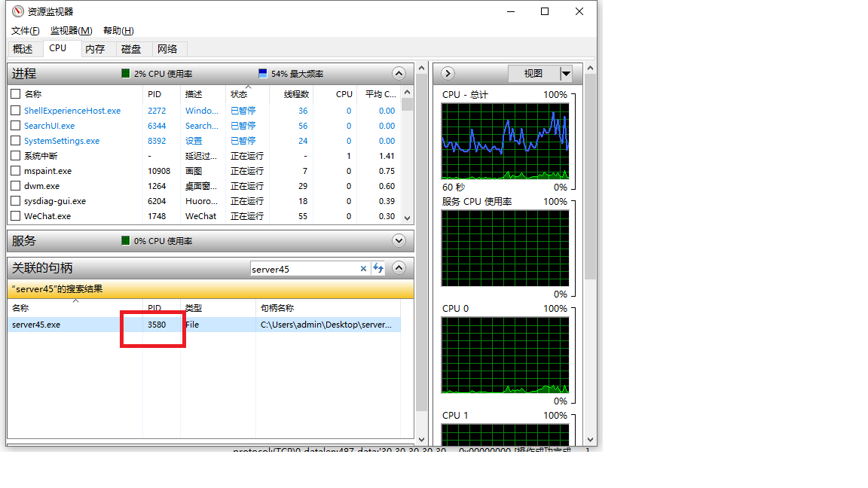Enable the sysdiag-gui.exe checkbox
868x488 pixels.
point(16,201)
